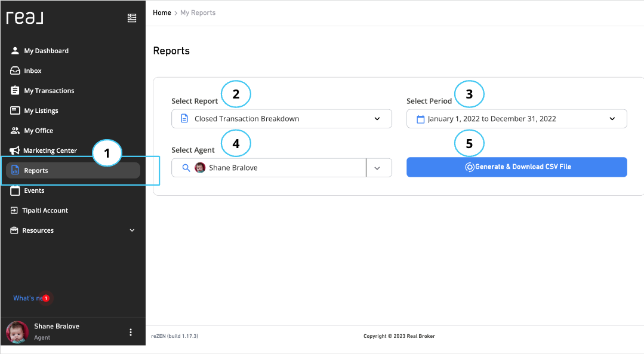Open the Select Period dropdown
This screenshot has height=354, width=644.
pos(611,118)
